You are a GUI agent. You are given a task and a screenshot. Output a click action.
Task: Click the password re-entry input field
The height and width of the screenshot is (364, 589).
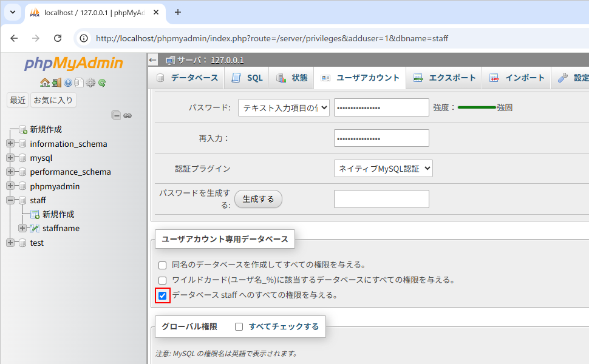coord(381,138)
